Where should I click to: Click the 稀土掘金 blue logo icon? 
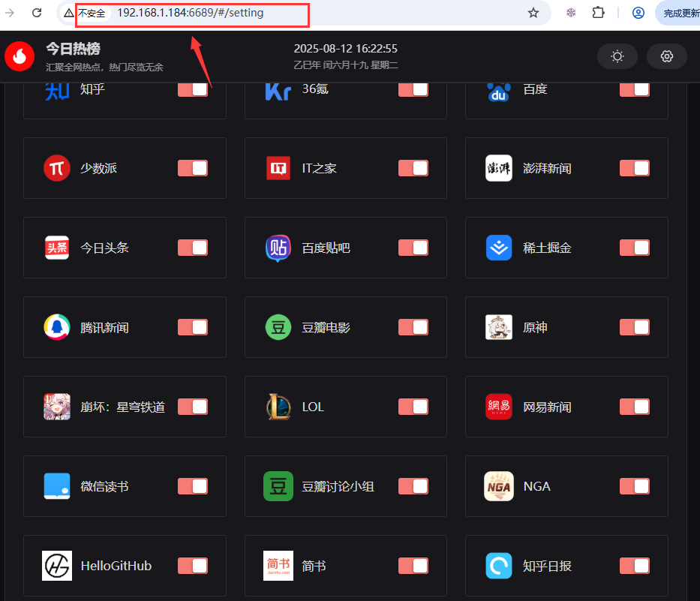499,248
